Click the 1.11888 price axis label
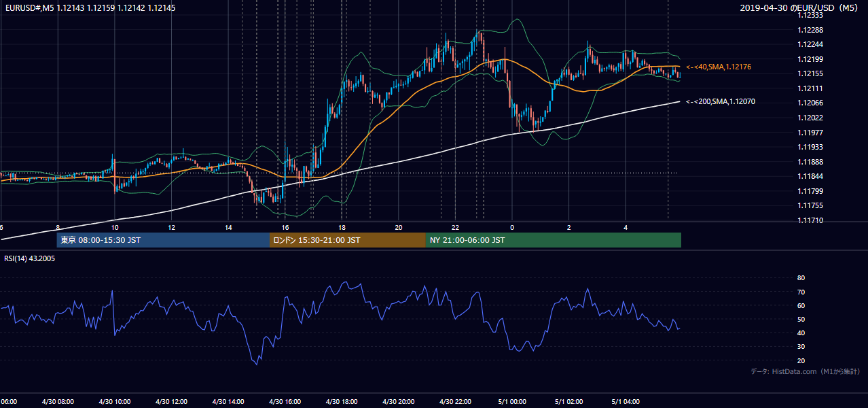 810,162
